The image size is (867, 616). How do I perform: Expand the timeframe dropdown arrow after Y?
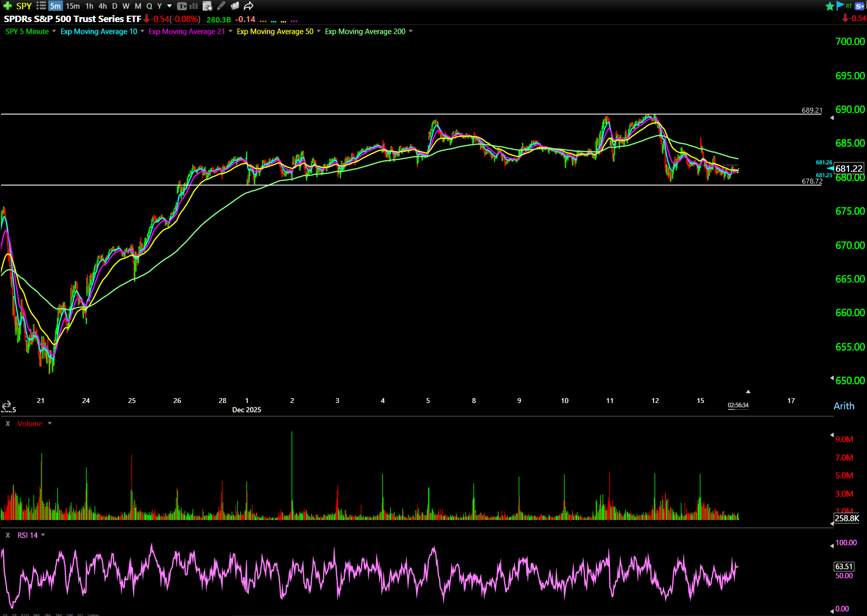click(169, 6)
